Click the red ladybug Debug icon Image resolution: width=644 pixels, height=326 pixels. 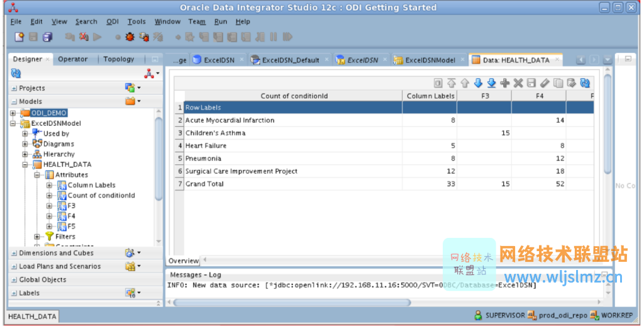click(130, 37)
